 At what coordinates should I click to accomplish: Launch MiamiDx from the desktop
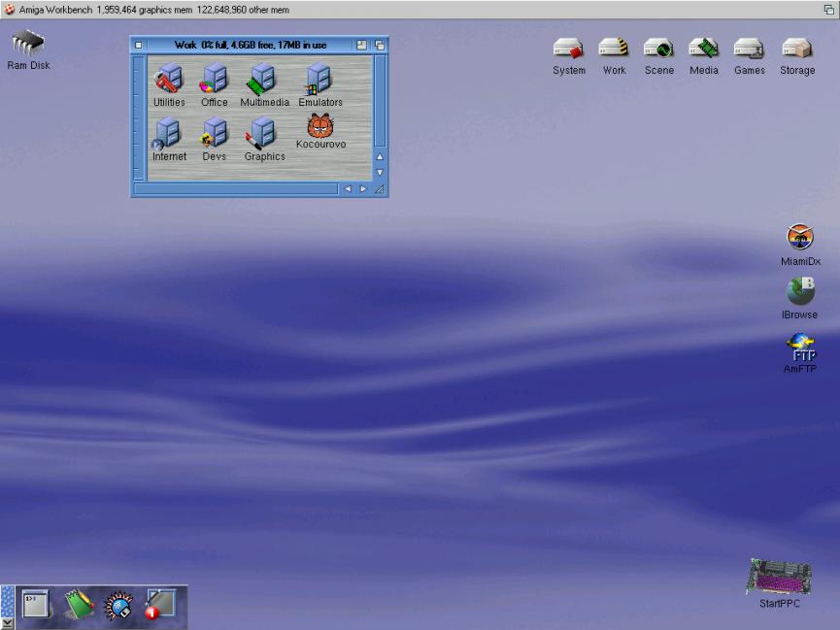(x=800, y=237)
